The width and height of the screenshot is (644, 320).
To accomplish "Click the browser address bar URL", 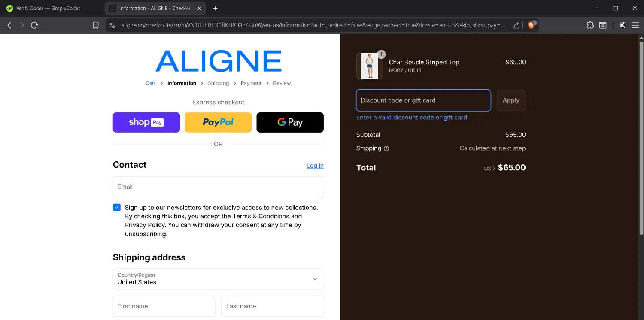I will tap(313, 25).
